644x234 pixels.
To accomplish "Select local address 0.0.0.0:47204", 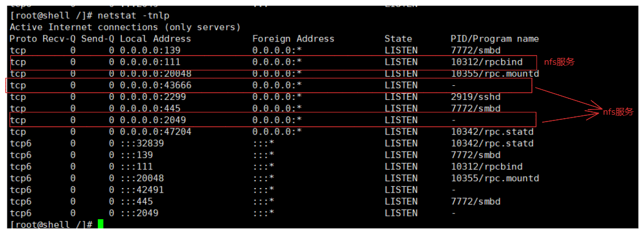I will [156, 132].
